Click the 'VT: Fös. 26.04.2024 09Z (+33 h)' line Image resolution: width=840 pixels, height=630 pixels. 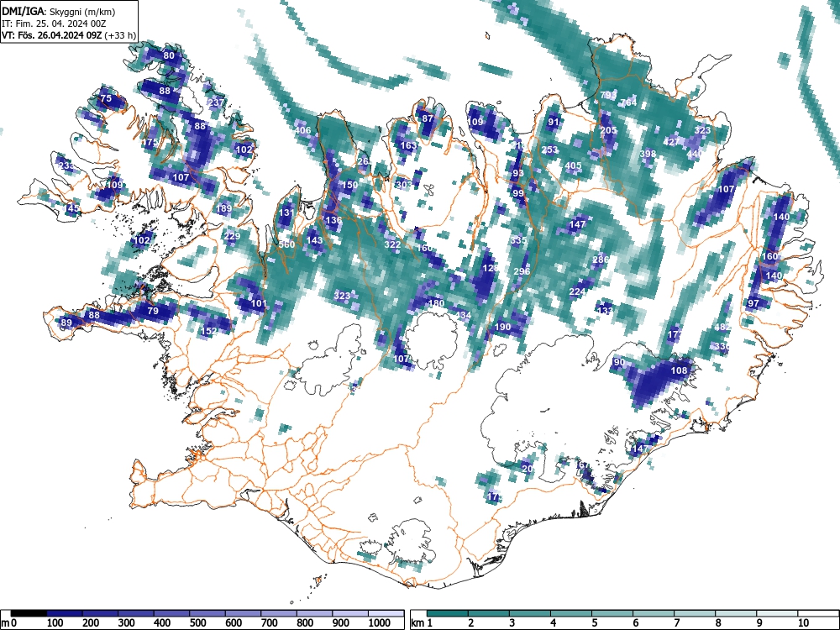tap(69, 35)
